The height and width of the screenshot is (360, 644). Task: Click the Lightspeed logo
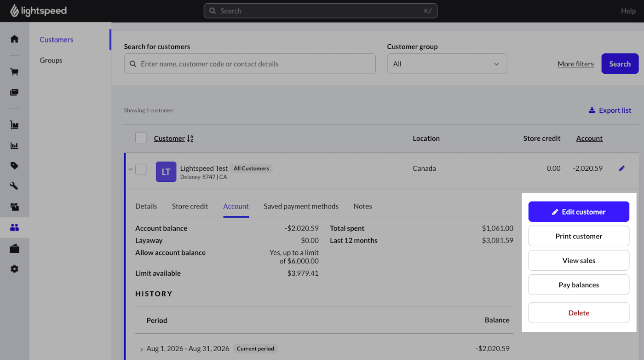(x=38, y=11)
